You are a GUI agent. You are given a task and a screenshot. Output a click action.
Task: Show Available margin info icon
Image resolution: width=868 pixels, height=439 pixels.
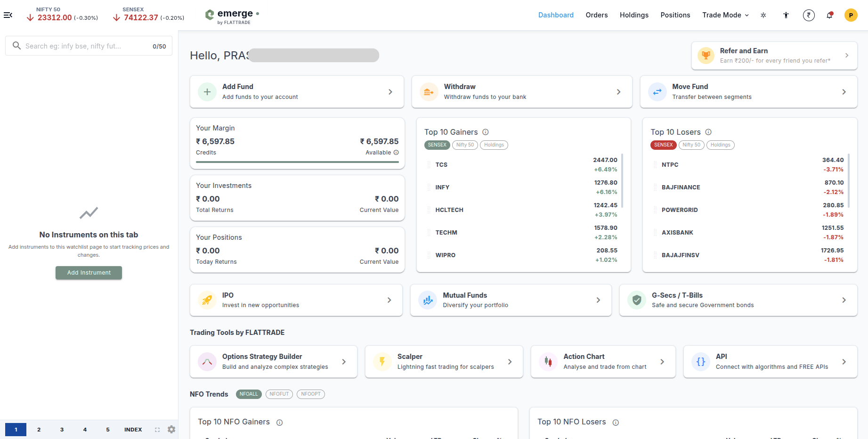(x=396, y=153)
